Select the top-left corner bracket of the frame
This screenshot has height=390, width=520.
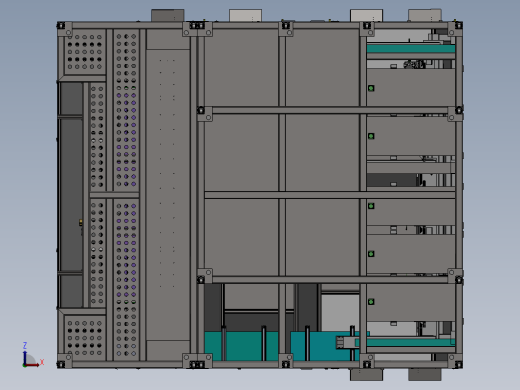[65, 29]
